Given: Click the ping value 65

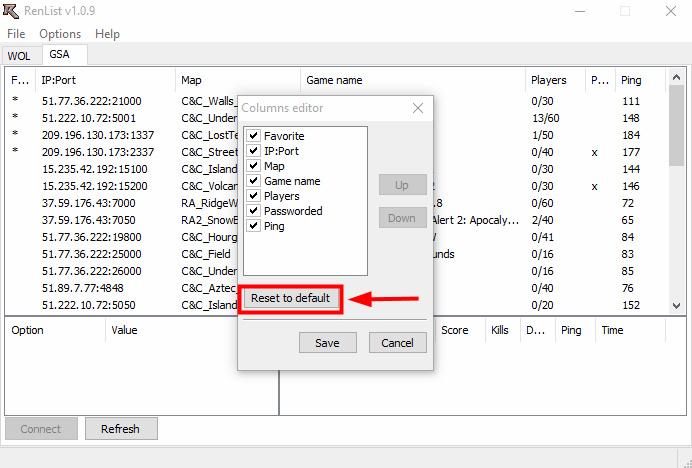Looking at the screenshot, I should click(628, 220).
